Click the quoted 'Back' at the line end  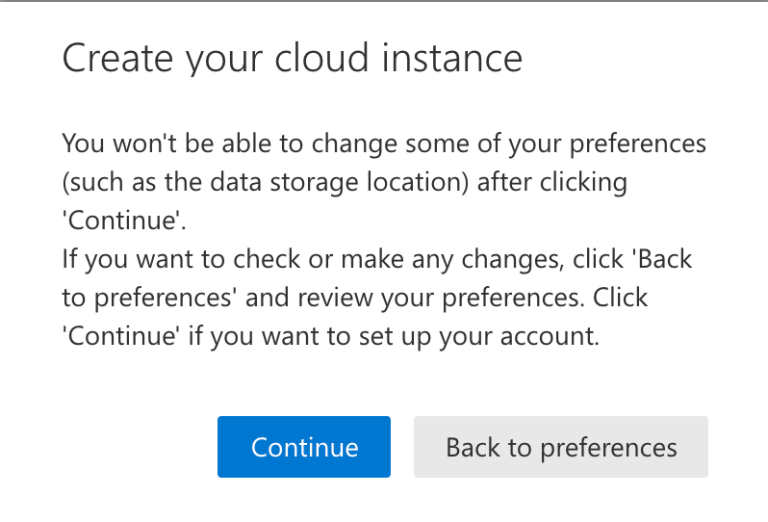(664, 260)
